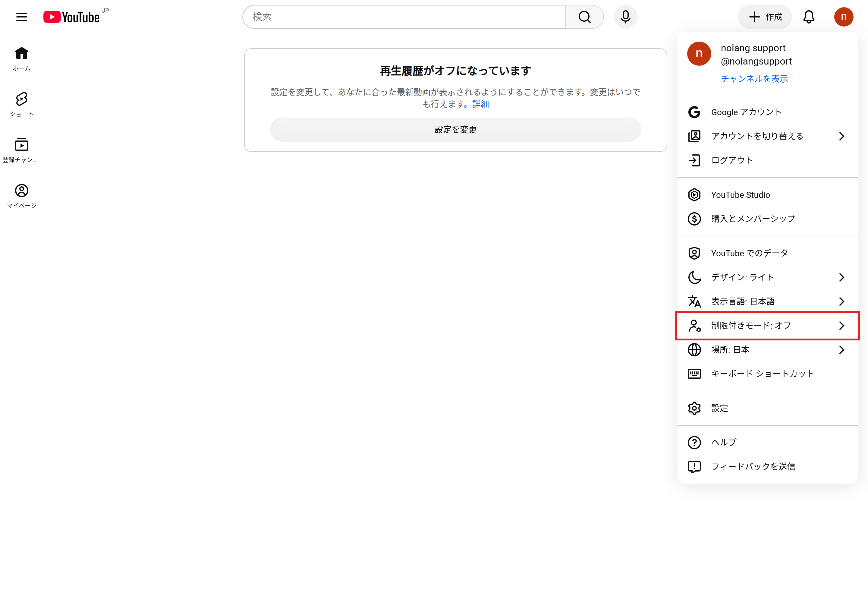This screenshot has width=868, height=603.
Task: Expand 場所: 日本 chevron
Action: point(841,350)
